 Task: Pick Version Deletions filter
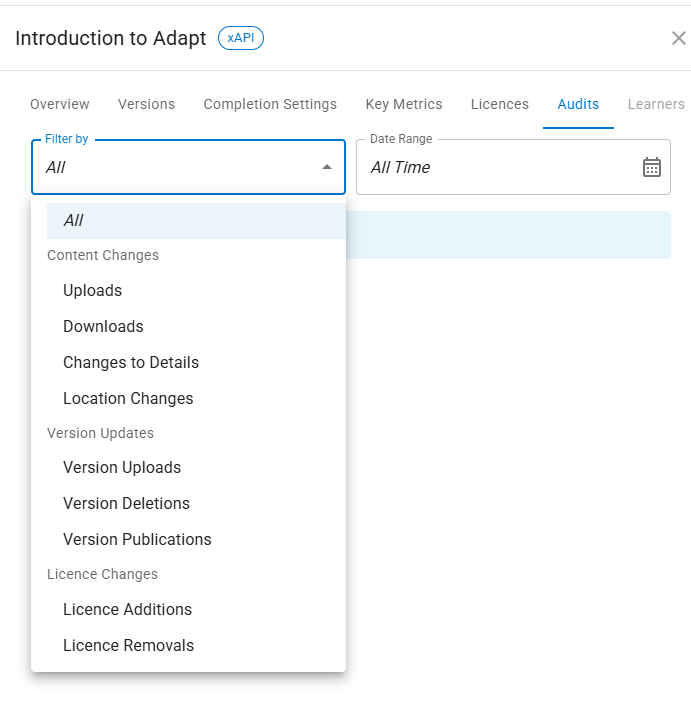(126, 504)
